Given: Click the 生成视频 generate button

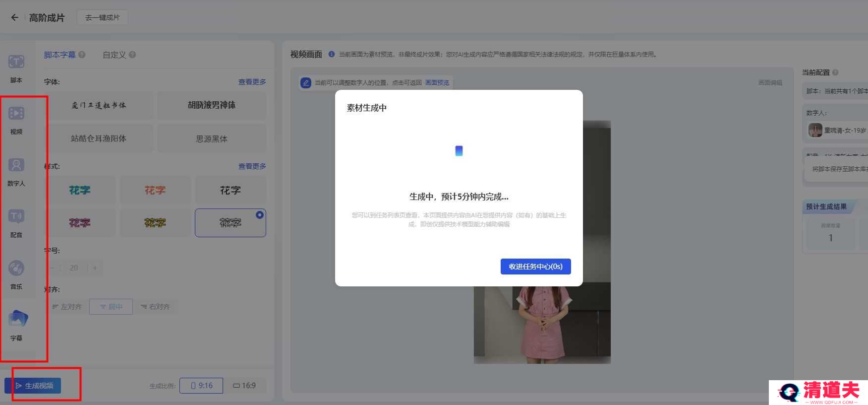Looking at the screenshot, I should pos(33,386).
